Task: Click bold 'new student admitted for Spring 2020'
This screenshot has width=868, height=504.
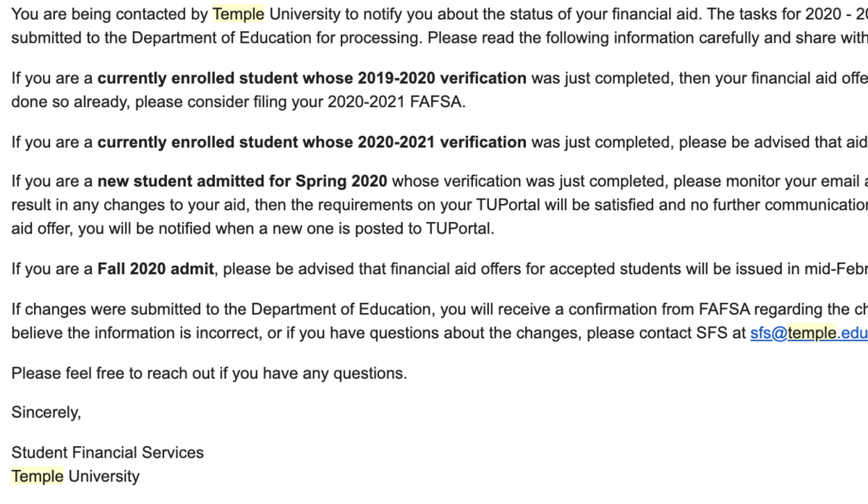Action: pos(242,181)
